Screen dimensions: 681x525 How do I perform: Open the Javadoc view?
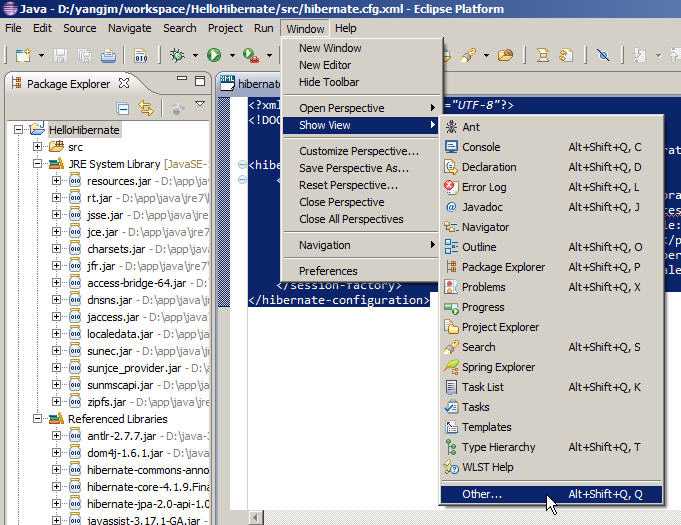tap(552, 207)
